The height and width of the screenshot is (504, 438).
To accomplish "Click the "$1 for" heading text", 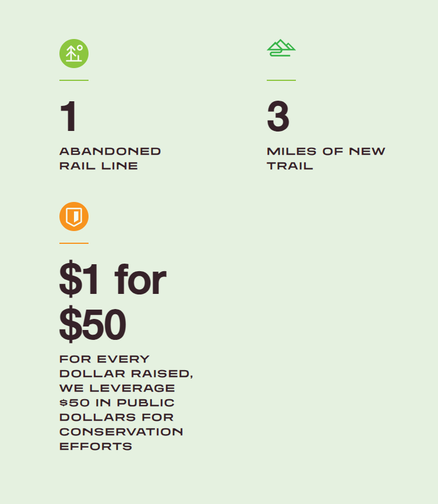I will (113, 279).
